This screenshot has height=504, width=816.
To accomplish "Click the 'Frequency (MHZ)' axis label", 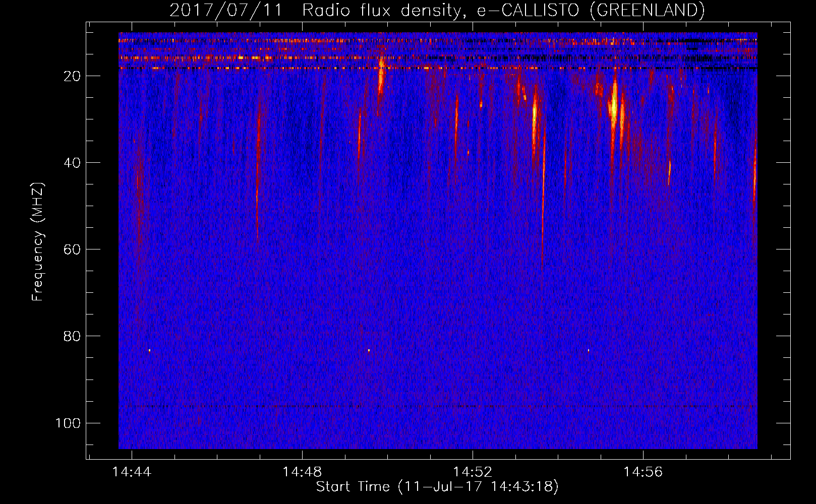I will coord(38,242).
